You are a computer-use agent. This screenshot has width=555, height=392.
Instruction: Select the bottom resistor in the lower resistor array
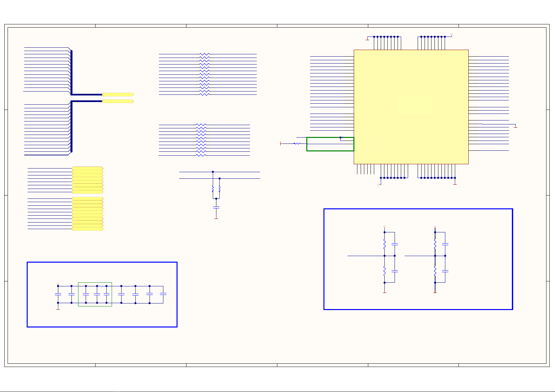(x=201, y=155)
